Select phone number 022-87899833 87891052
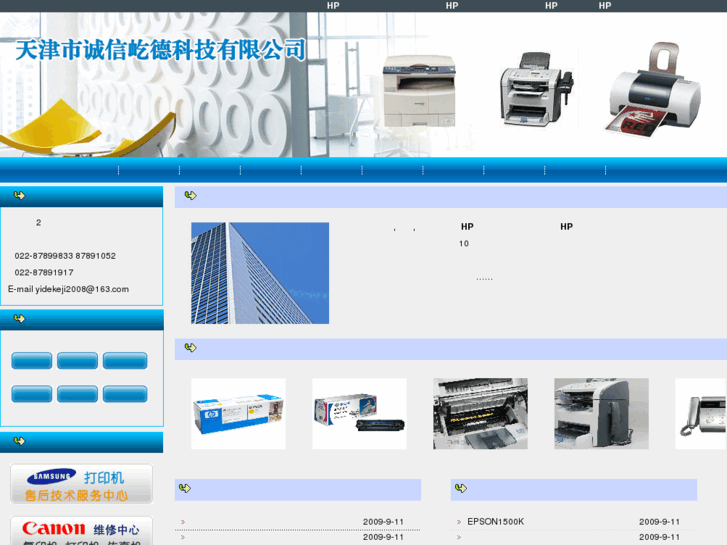This screenshot has height=545, width=727. tap(65, 256)
